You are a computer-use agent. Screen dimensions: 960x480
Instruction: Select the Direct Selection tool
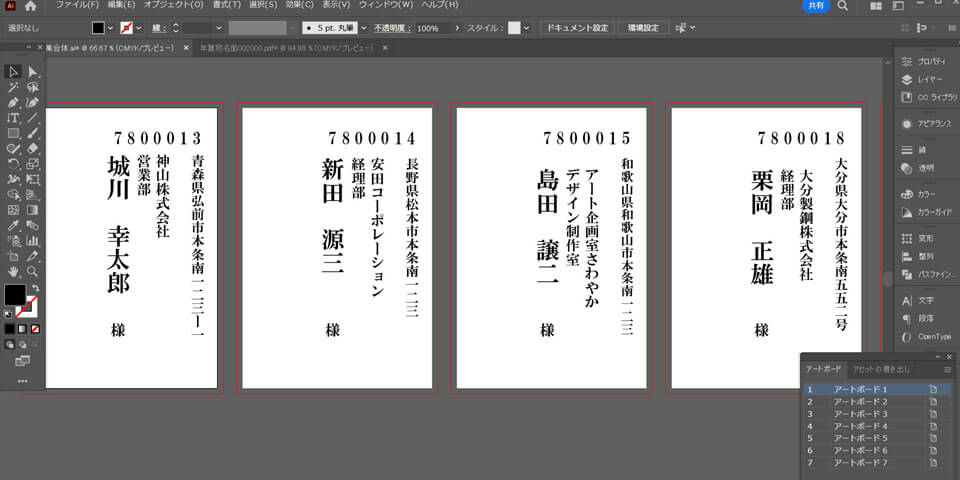33,71
